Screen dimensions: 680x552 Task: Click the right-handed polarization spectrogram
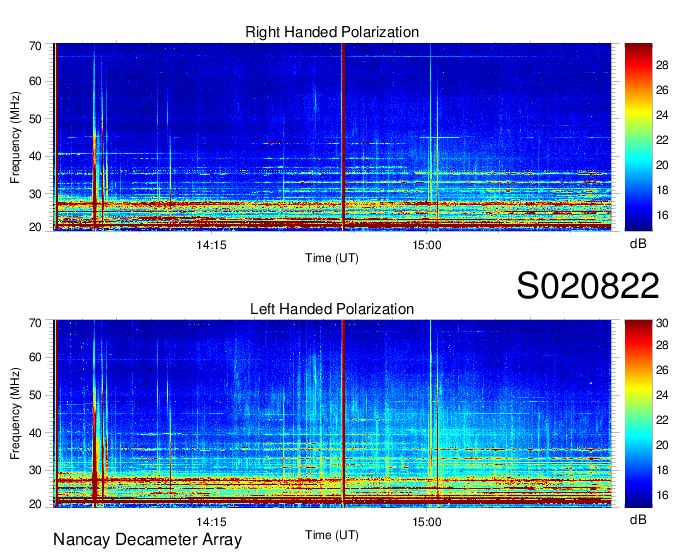(x=332, y=137)
